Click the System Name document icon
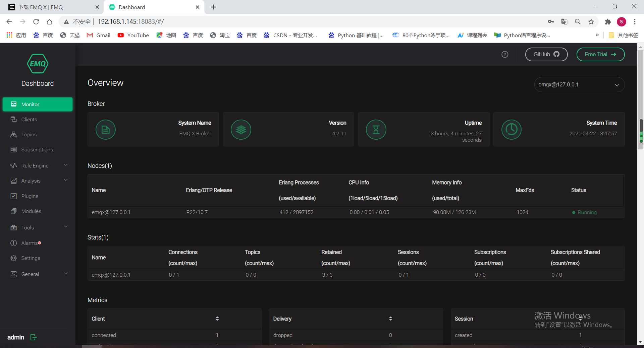Viewport: 644px width, 348px height. 106,130
